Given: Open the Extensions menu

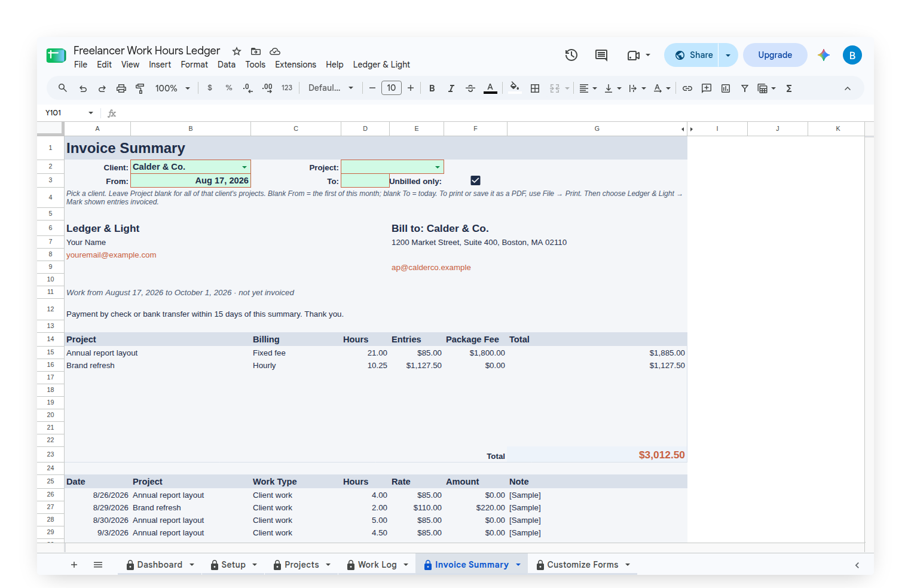Looking at the screenshot, I should (x=295, y=65).
